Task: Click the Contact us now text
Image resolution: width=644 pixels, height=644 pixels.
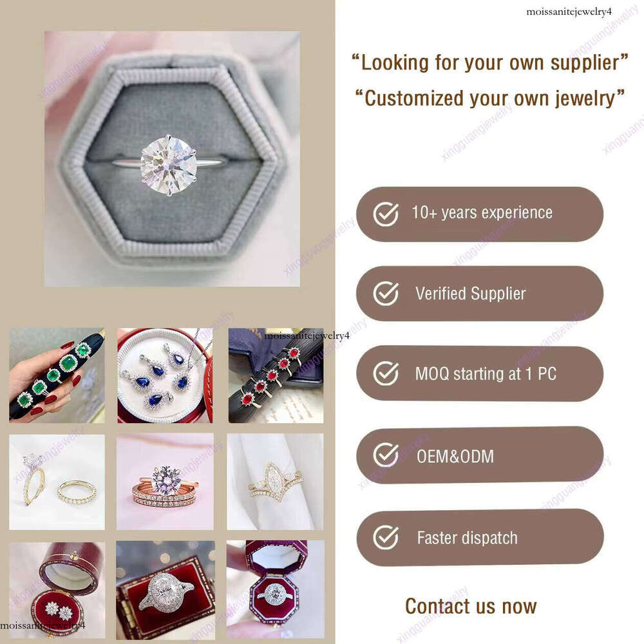Action: tap(471, 606)
